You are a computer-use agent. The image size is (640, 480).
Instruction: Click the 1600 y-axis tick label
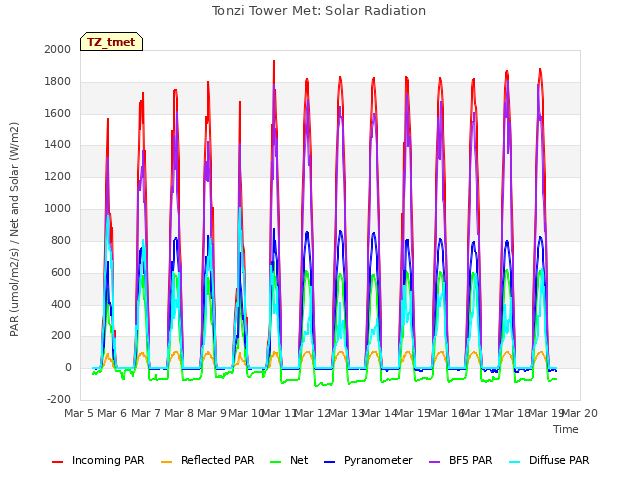(x=58, y=113)
